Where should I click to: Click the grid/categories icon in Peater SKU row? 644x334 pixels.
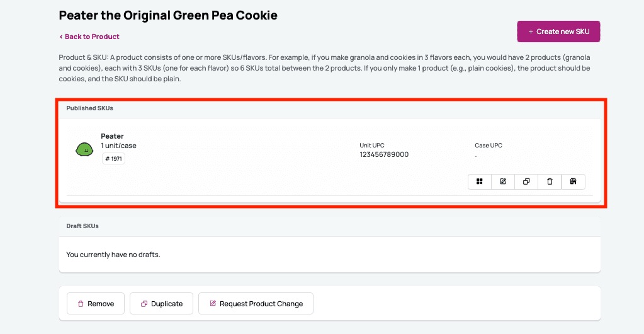coord(480,181)
